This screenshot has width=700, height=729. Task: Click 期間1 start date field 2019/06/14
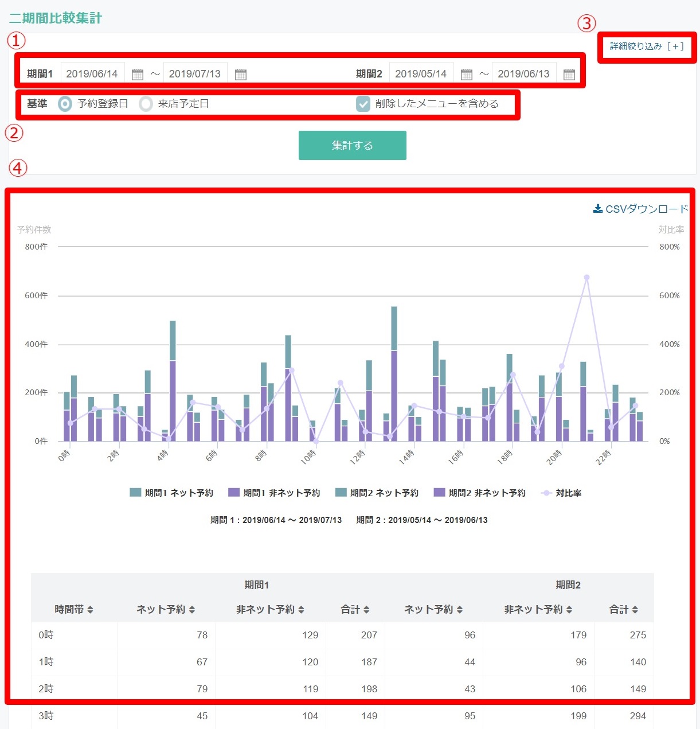92,74
